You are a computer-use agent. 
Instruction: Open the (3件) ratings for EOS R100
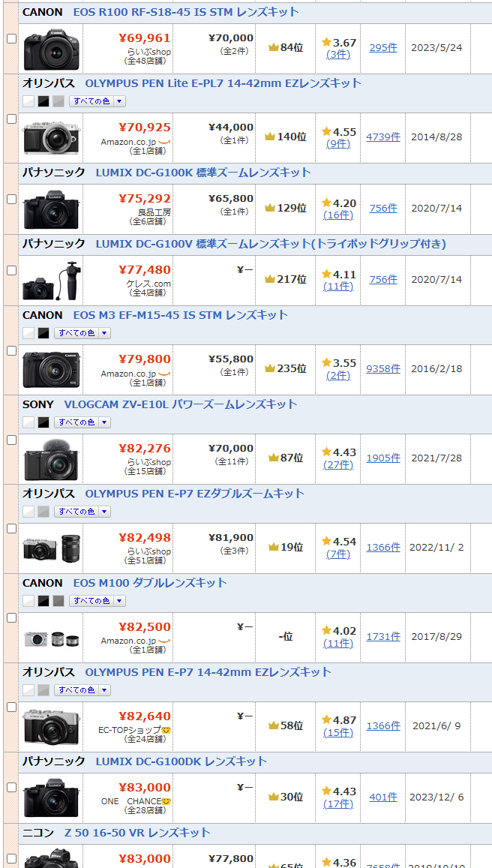pyautogui.click(x=338, y=54)
